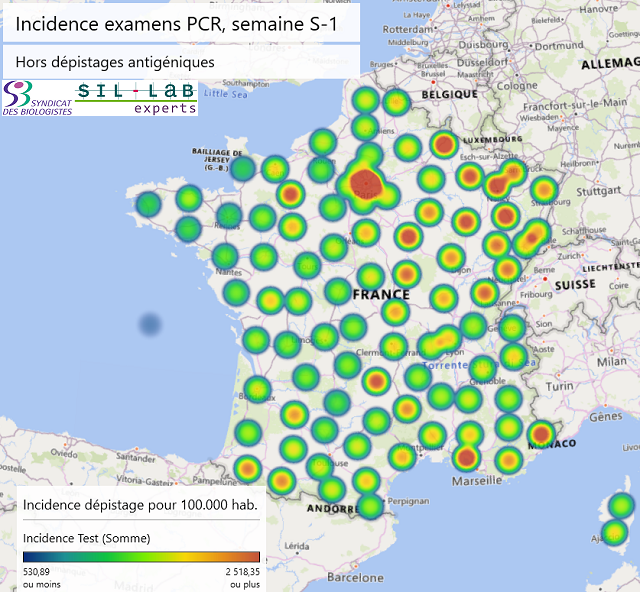Select the isolated blue marker in the Atlantic
This screenshot has height=592, width=640.
[150, 324]
